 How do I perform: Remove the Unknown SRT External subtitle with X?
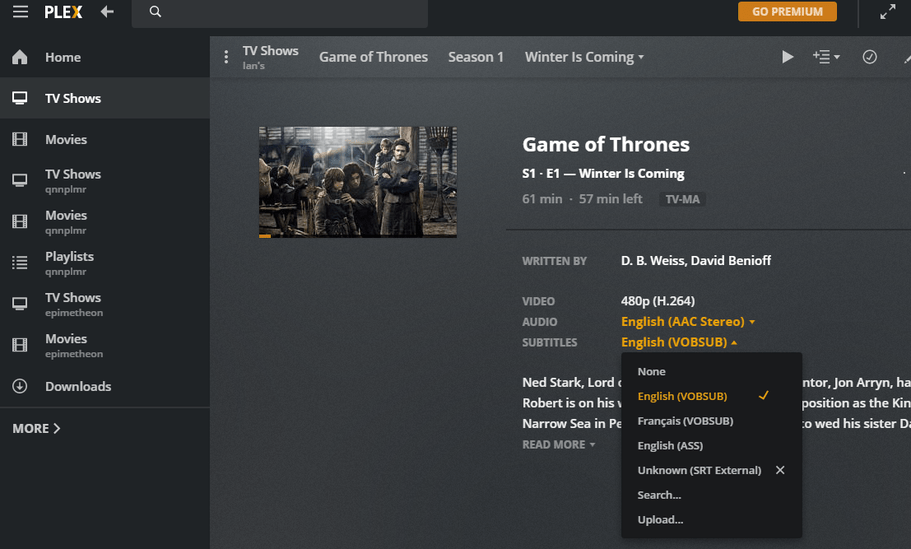pyautogui.click(x=780, y=470)
